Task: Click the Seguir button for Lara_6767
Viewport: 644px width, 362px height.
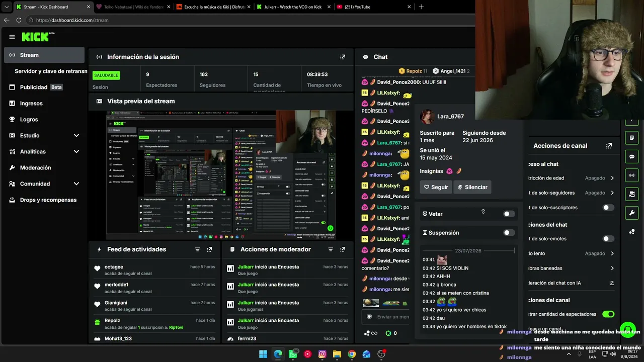Action: [436, 187]
